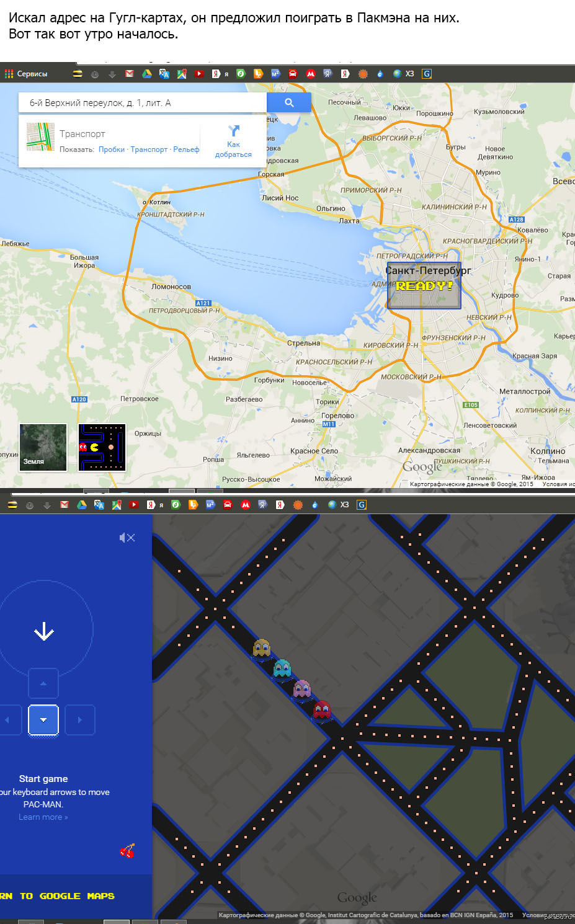
Task: Open Сервисы apps in top bookmarks bar
Action: [x=26, y=74]
